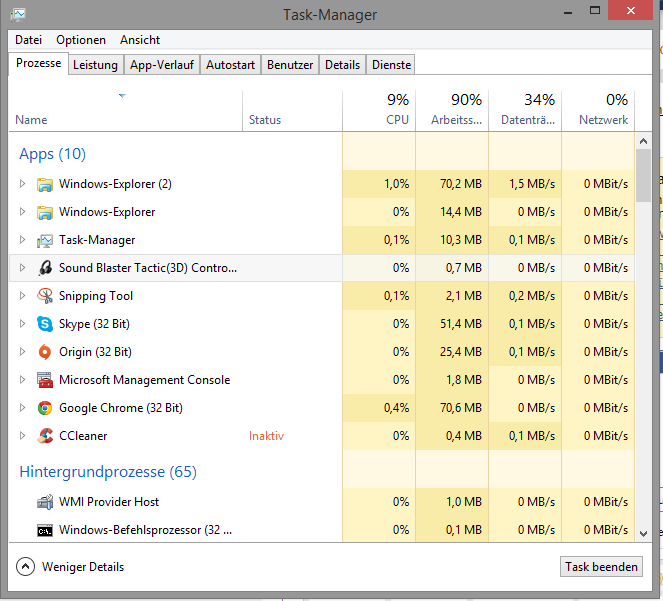663x601 pixels.
Task: Click the Task beenden button
Action: pyautogui.click(x=601, y=567)
